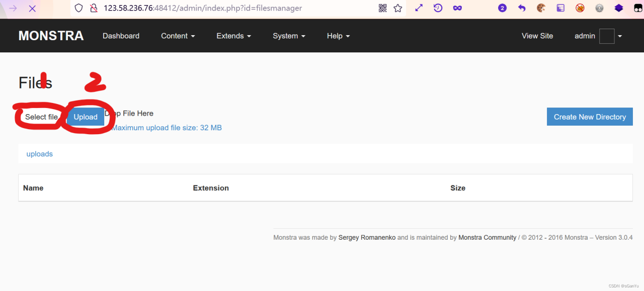Open the Extends dropdown menu
The width and height of the screenshot is (644, 291).
pyautogui.click(x=233, y=36)
